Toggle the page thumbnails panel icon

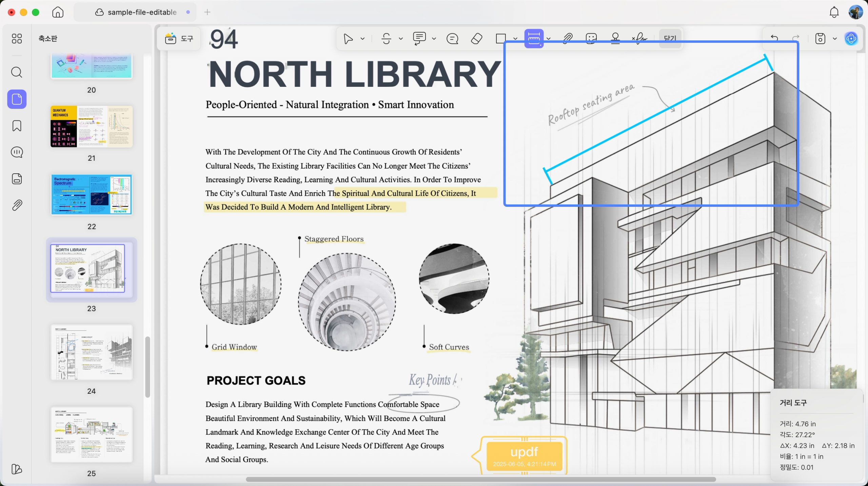[17, 99]
